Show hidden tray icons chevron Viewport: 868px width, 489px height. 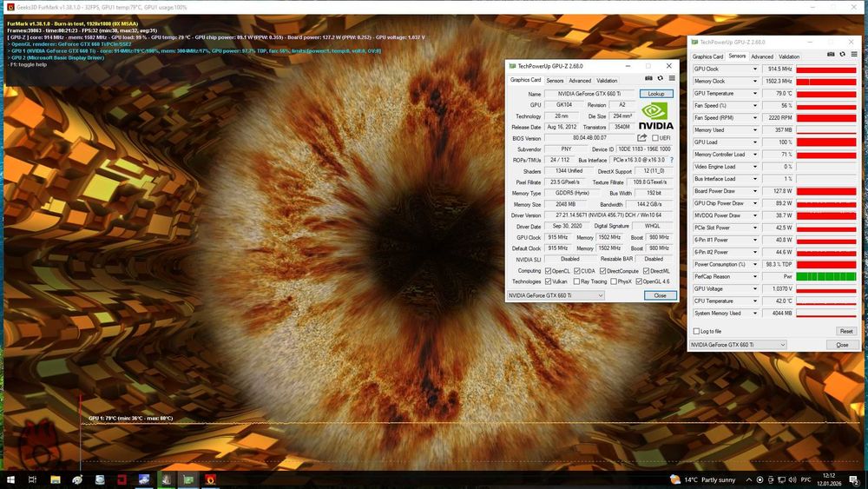click(749, 479)
